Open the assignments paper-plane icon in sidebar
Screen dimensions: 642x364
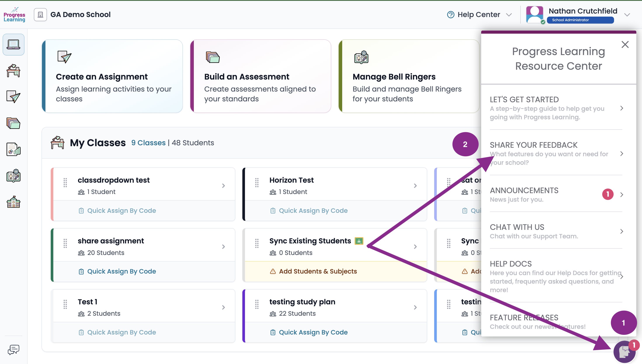[x=14, y=97]
